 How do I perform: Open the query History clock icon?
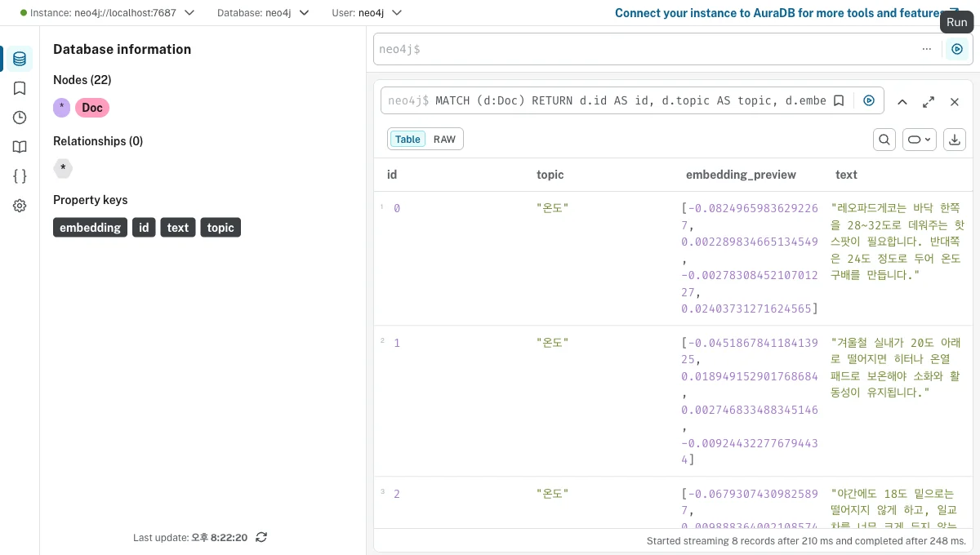pos(20,118)
